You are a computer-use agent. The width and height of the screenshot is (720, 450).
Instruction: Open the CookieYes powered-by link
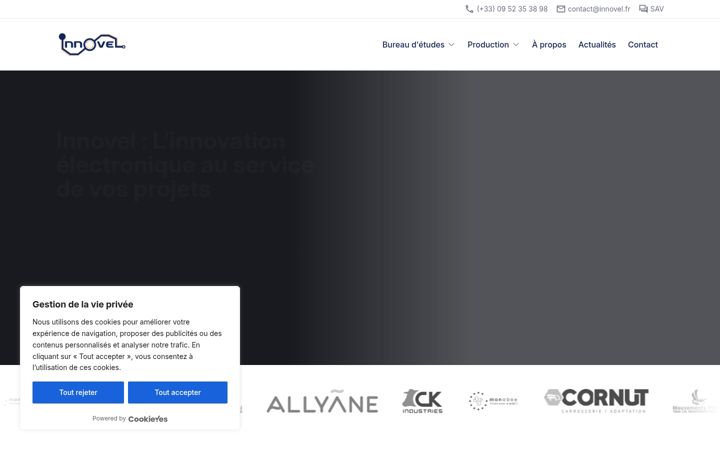[148, 419]
